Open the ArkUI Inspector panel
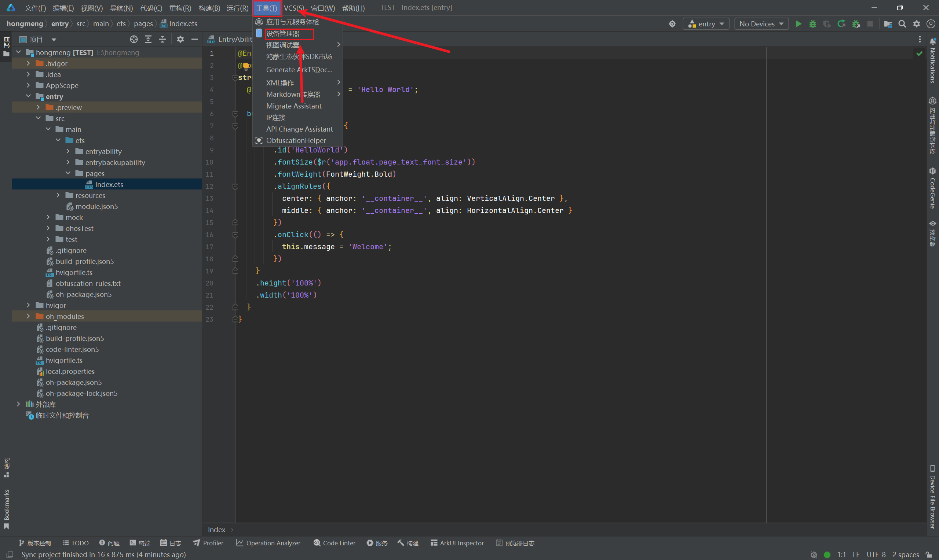The height and width of the screenshot is (560, 939). click(x=457, y=543)
